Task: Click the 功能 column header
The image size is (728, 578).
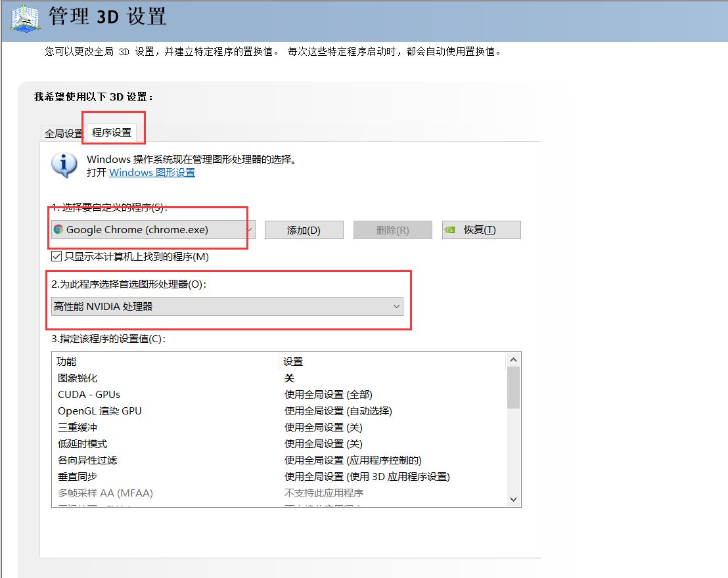Action: click(165, 361)
